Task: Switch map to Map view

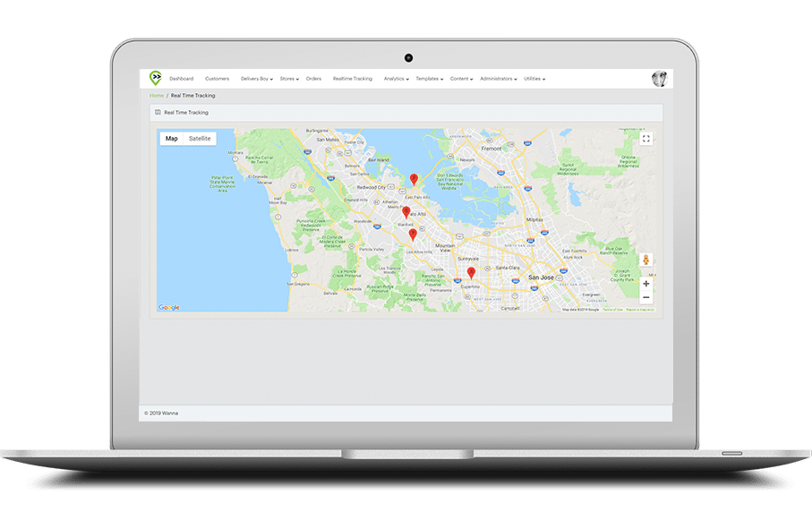Action: pos(171,139)
